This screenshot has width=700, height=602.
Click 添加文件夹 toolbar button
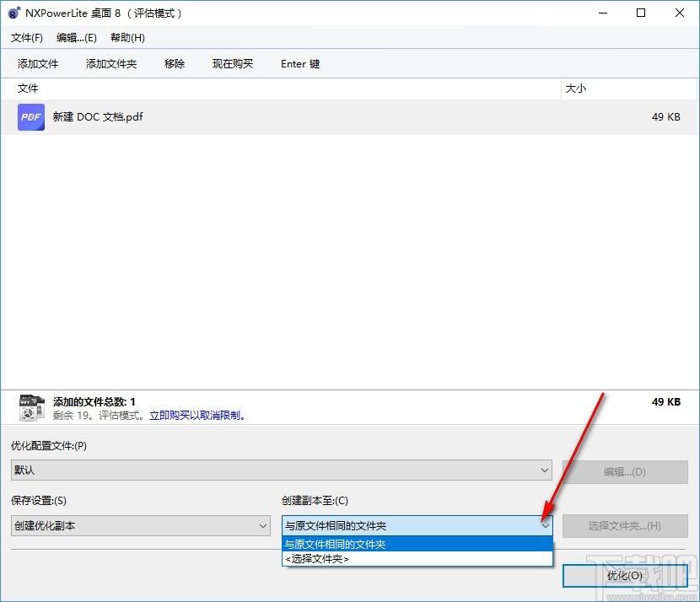pos(110,64)
